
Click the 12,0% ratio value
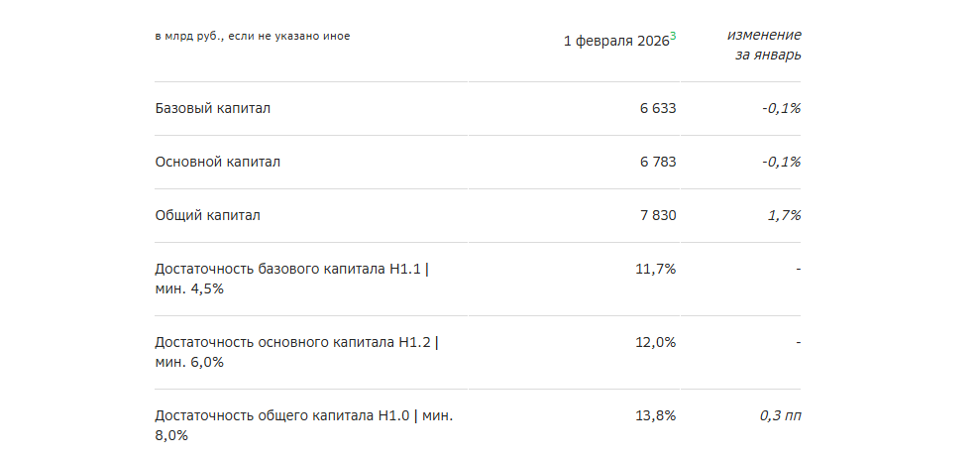point(655,342)
